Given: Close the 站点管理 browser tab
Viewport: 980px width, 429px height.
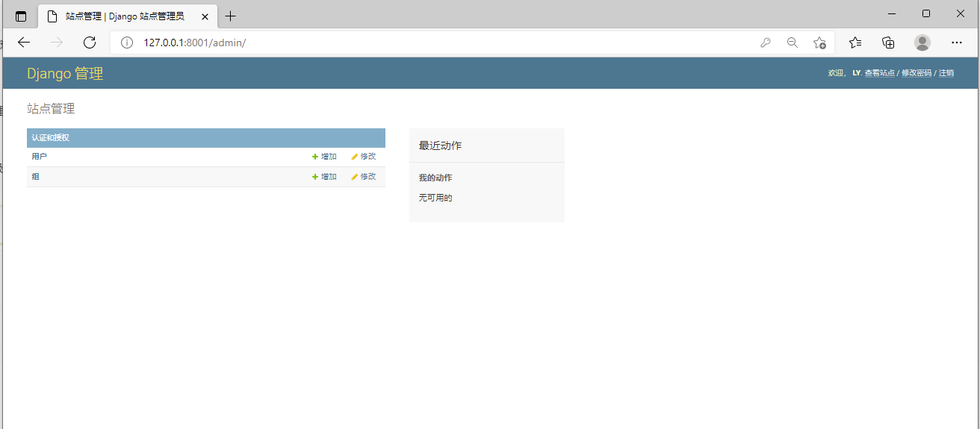Looking at the screenshot, I should [205, 16].
